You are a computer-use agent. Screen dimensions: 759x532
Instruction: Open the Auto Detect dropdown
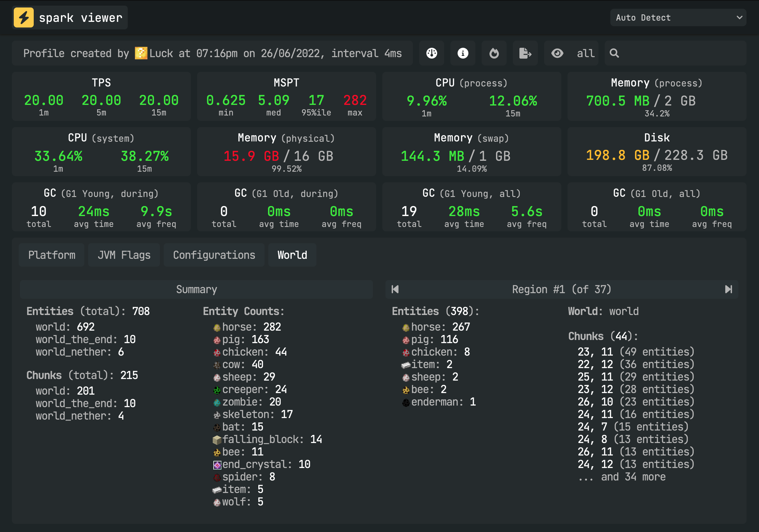(x=678, y=17)
